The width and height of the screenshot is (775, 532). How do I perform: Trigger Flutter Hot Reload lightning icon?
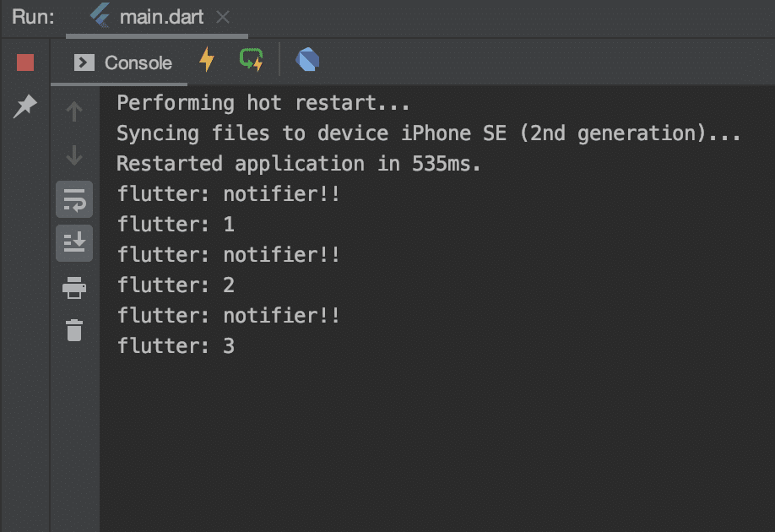[207, 60]
